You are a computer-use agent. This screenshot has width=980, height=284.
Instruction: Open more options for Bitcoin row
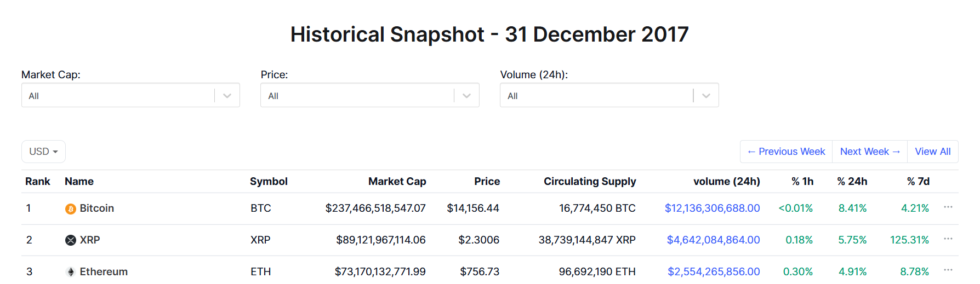click(x=948, y=207)
